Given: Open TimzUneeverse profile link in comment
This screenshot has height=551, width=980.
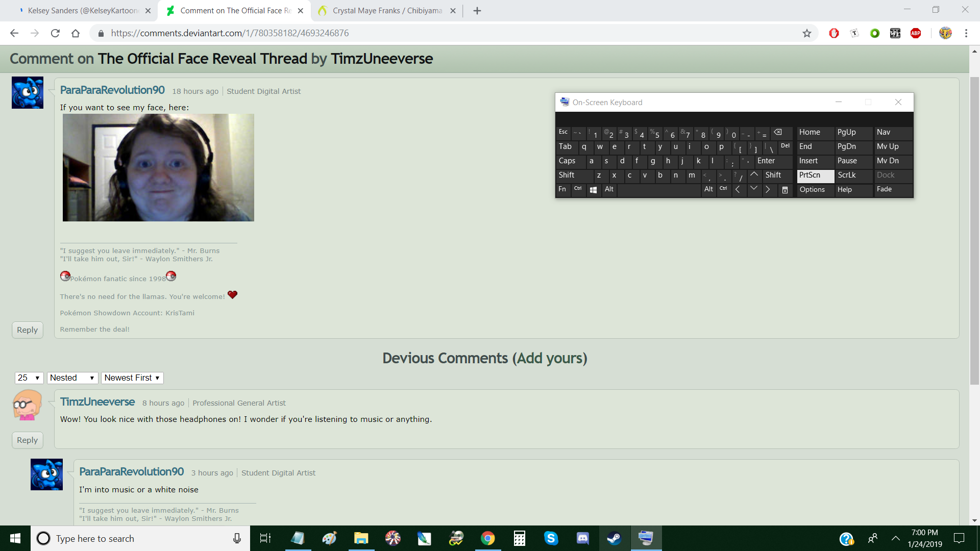Looking at the screenshot, I should [97, 402].
